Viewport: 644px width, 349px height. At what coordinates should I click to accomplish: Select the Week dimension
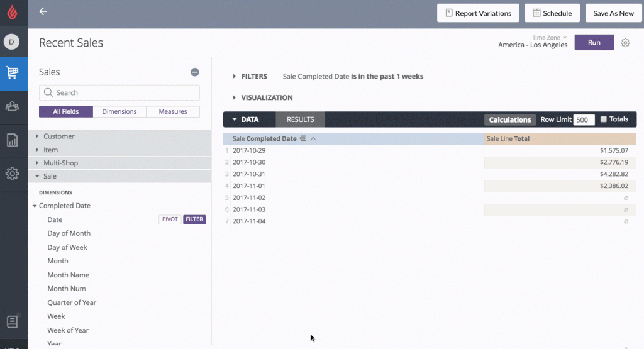56,316
